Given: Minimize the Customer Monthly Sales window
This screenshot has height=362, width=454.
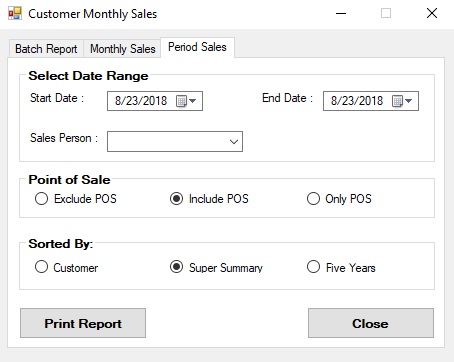Looking at the screenshot, I should pos(341,14).
